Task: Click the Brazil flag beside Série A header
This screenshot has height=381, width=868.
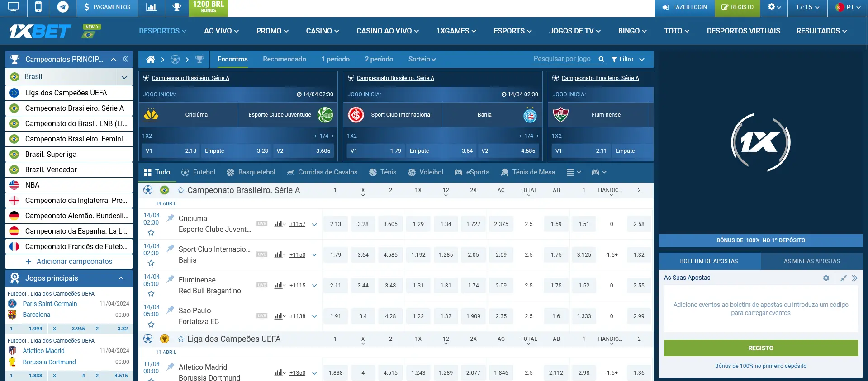Action: [165, 190]
